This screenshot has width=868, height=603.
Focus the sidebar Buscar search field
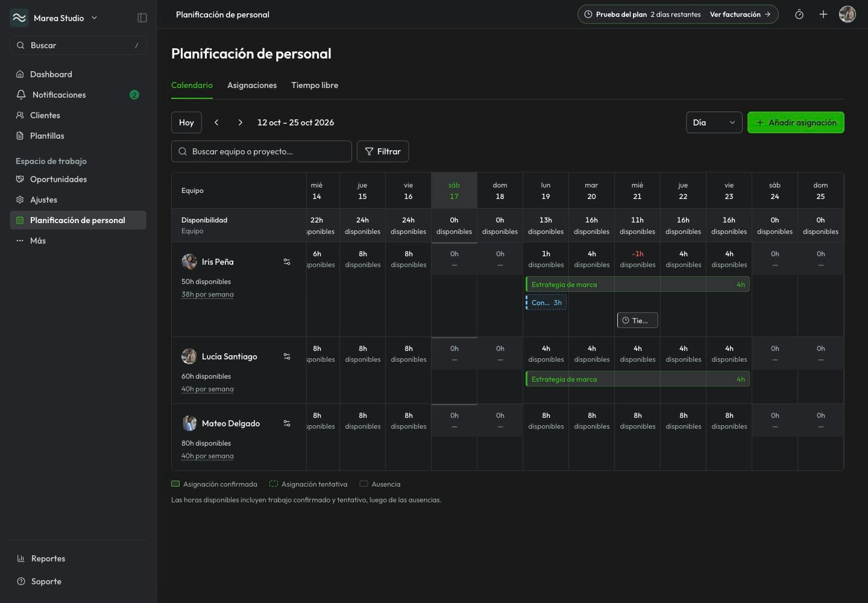point(78,45)
